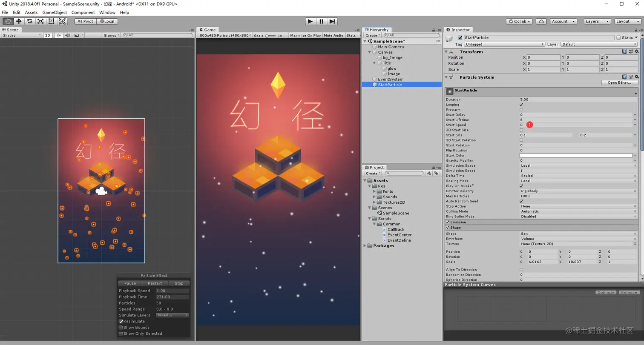Select the combined Transform tool
The image size is (644, 345).
click(62, 21)
